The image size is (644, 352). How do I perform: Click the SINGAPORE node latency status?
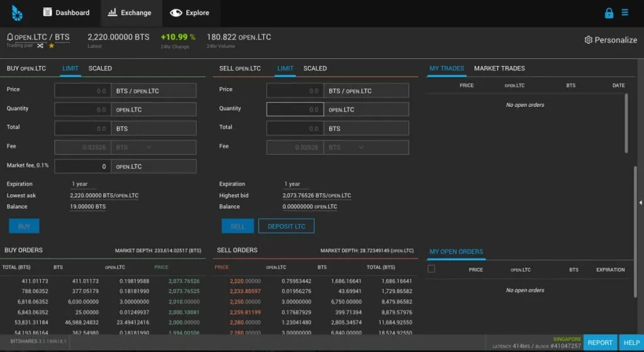536,343
